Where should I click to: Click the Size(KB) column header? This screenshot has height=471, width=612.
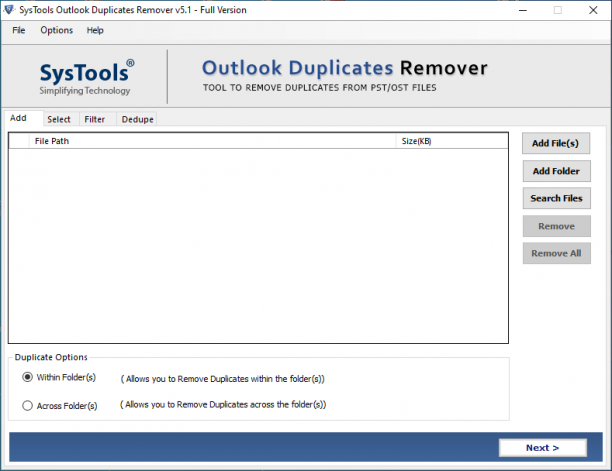pos(452,141)
